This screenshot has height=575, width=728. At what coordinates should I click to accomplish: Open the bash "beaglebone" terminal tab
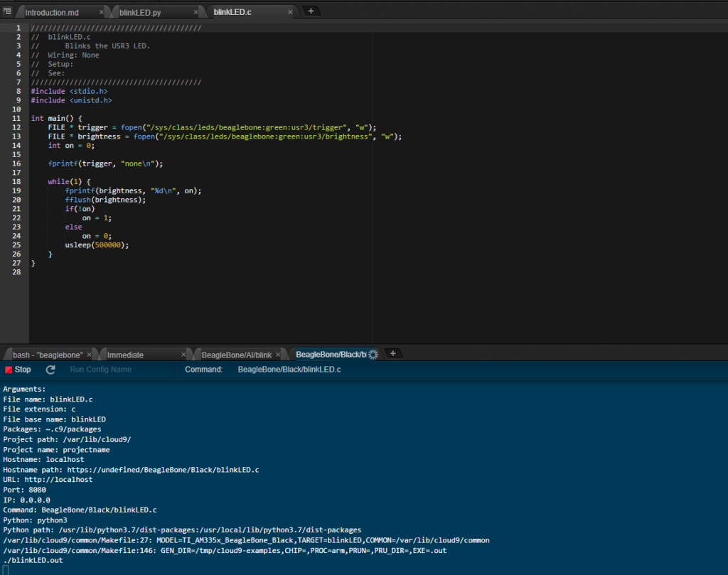pos(47,355)
